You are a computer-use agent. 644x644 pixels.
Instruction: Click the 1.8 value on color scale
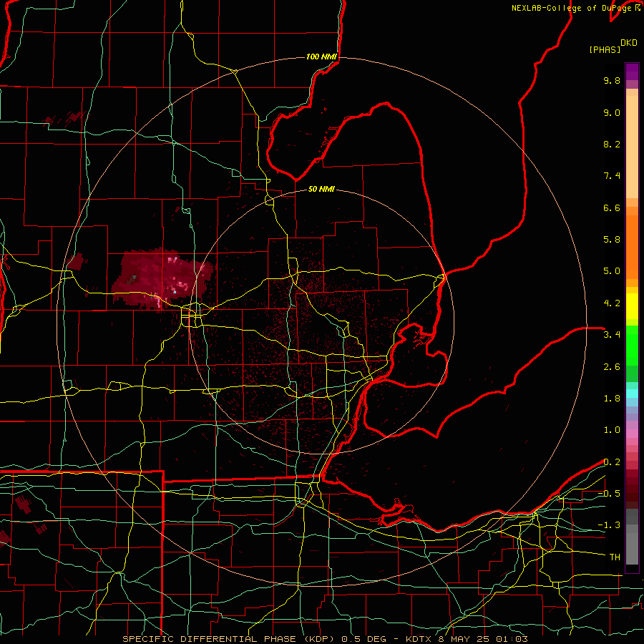(x=612, y=399)
